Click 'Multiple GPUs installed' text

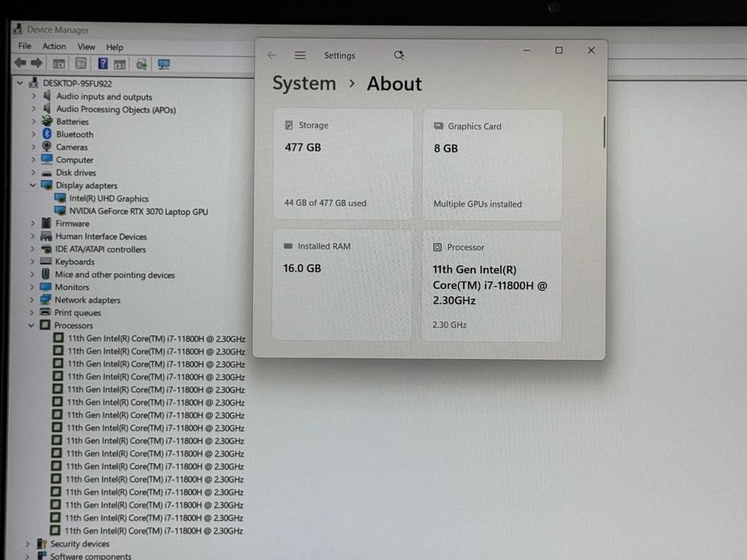coord(477,204)
